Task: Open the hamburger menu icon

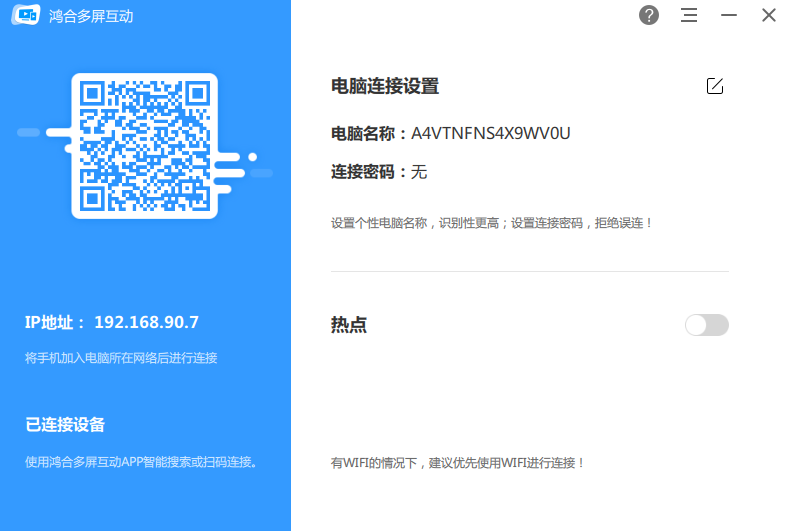Action: pyautogui.click(x=689, y=15)
